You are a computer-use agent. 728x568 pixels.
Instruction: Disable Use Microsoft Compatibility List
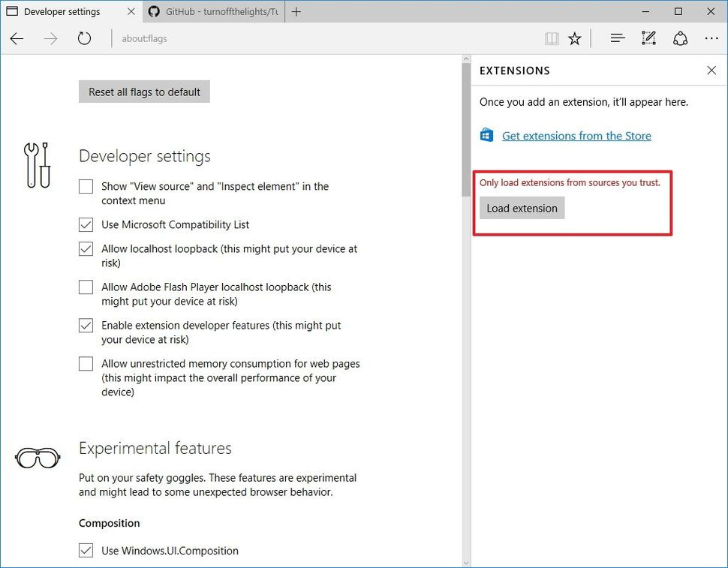86,224
